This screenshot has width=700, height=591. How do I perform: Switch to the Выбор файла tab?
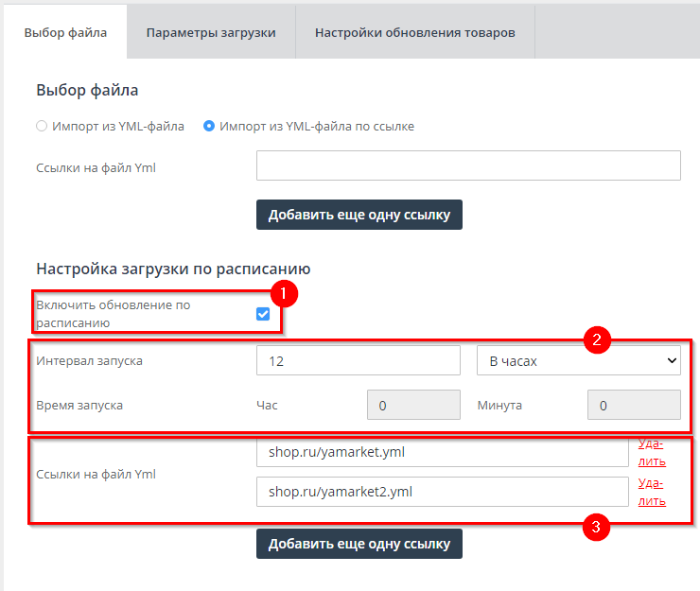point(65,32)
